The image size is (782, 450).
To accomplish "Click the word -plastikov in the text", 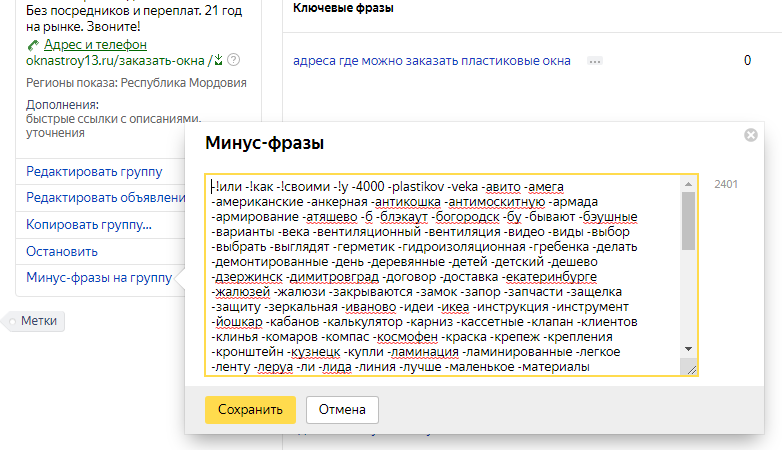I will point(416,187).
